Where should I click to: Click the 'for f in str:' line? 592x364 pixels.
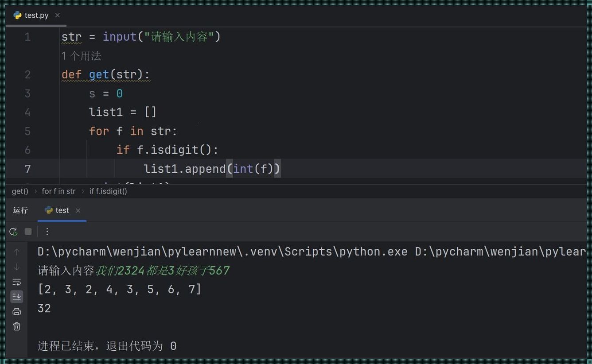click(133, 131)
